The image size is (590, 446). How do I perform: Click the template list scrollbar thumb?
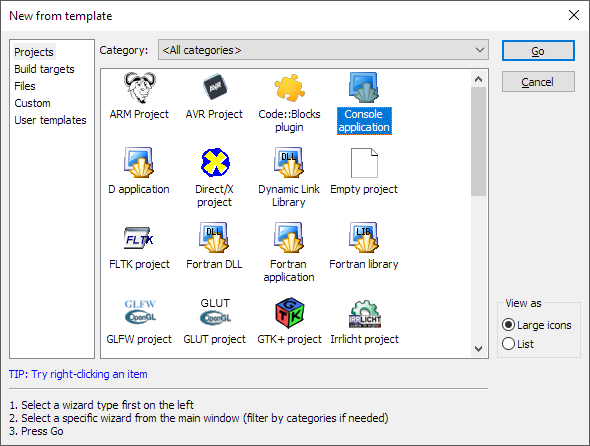point(478,142)
